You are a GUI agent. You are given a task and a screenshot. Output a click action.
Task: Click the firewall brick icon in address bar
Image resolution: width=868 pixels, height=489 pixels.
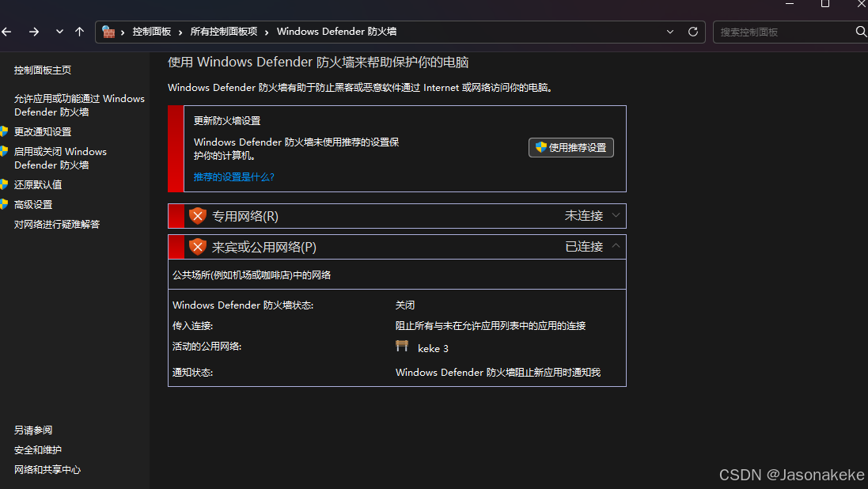click(108, 32)
